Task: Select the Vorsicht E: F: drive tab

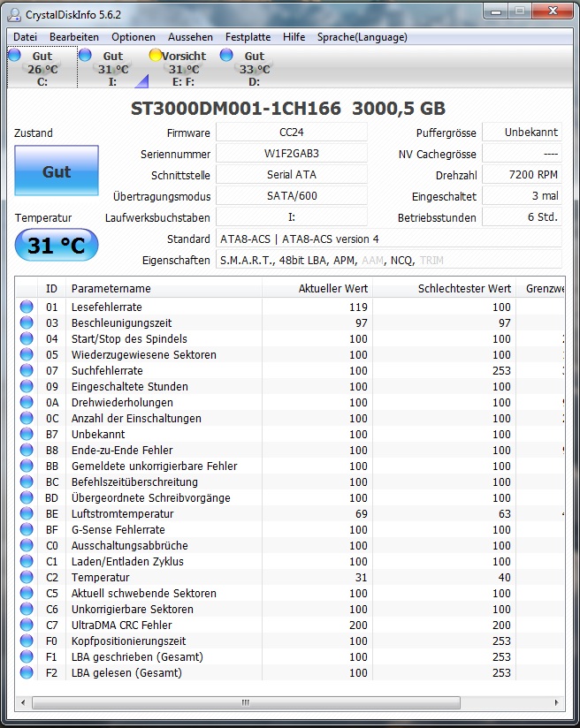Action: pos(184,68)
